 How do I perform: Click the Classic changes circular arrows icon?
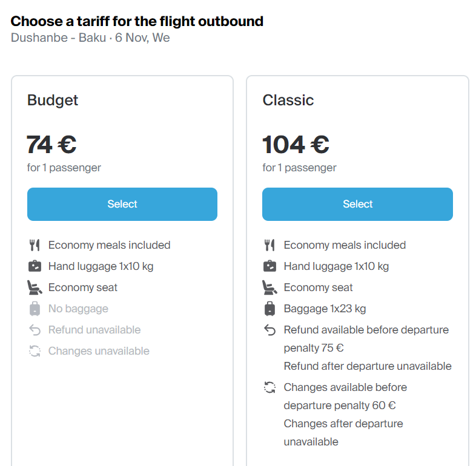pos(269,387)
